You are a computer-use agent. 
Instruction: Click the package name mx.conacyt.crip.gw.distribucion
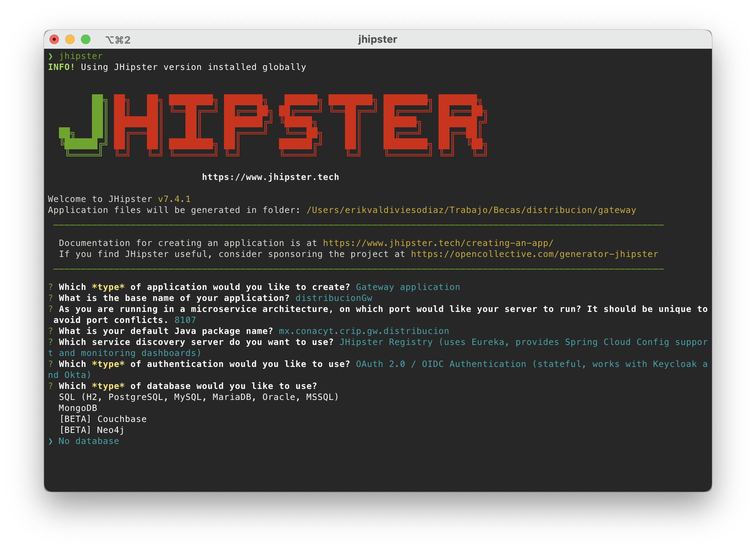point(364,331)
